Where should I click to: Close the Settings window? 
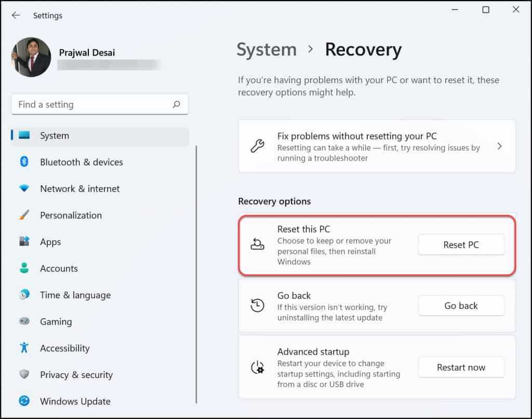click(x=516, y=9)
